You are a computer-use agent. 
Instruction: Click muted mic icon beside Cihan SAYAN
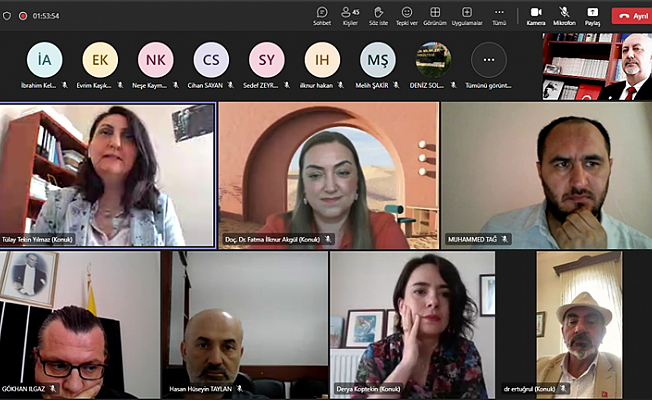[230, 85]
